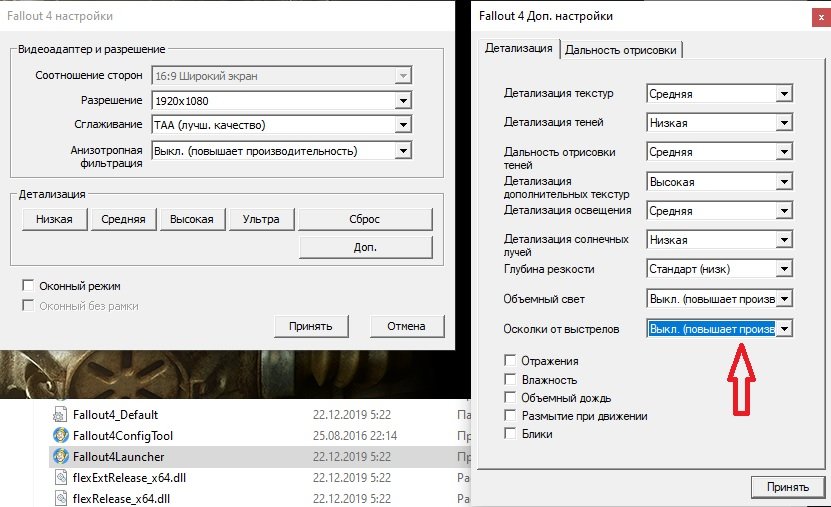Open the Детализация текстур dropdown
Viewport: 831px width, 507px height.
[x=784, y=94]
